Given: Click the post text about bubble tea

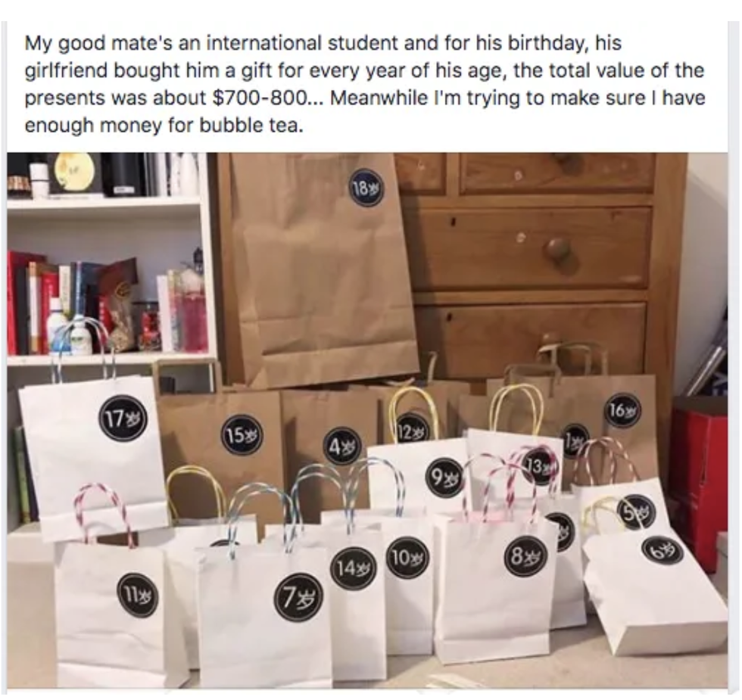Looking at the screenshot, I should 365,84.
